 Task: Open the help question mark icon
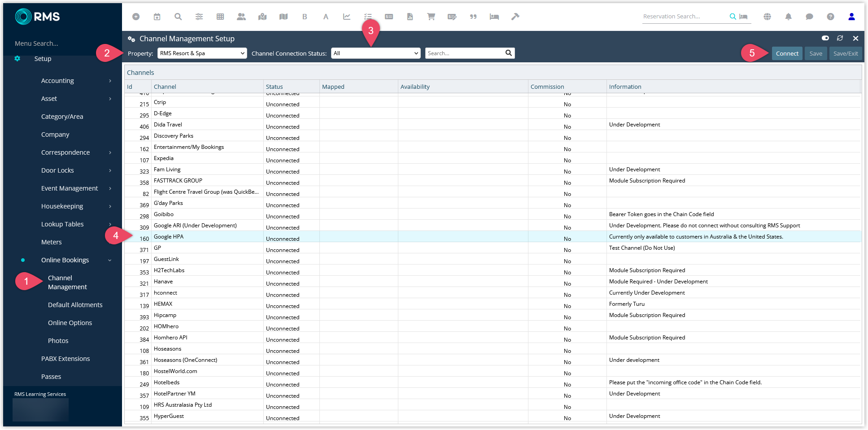(x=830, y=17)
